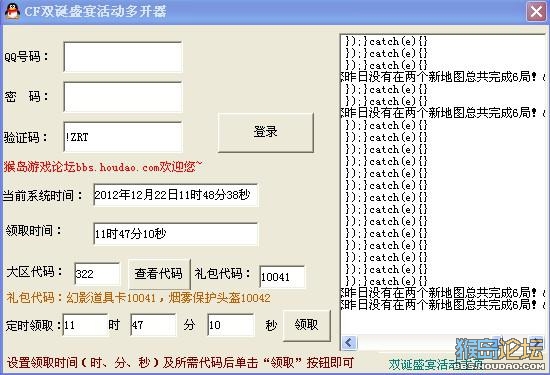Click the log scrollbar left arrow
This screenshot has height=375, width=550.
tap(349, 342)
